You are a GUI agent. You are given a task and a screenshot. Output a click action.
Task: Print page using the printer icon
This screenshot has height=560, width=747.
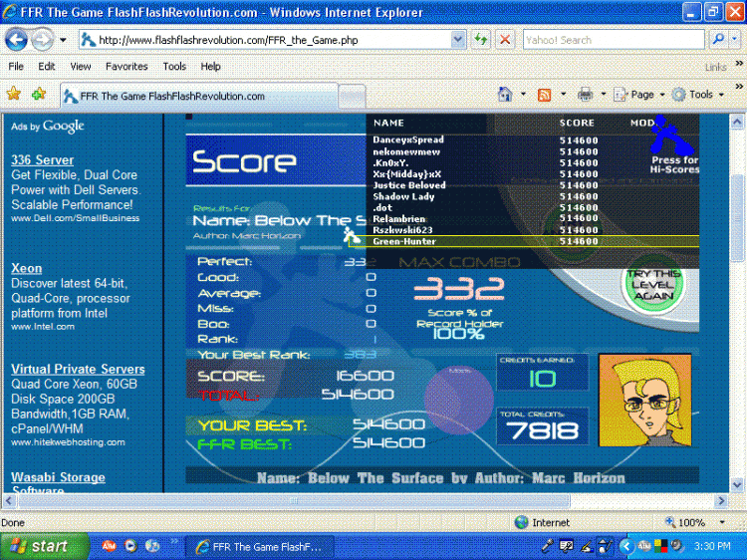(x=585, y=95)
